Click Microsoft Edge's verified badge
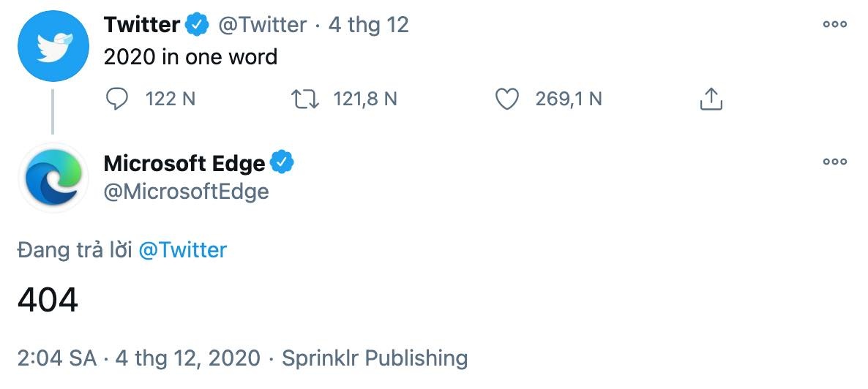The width and height of the screenshot is (868, 389). click(283, 162)
